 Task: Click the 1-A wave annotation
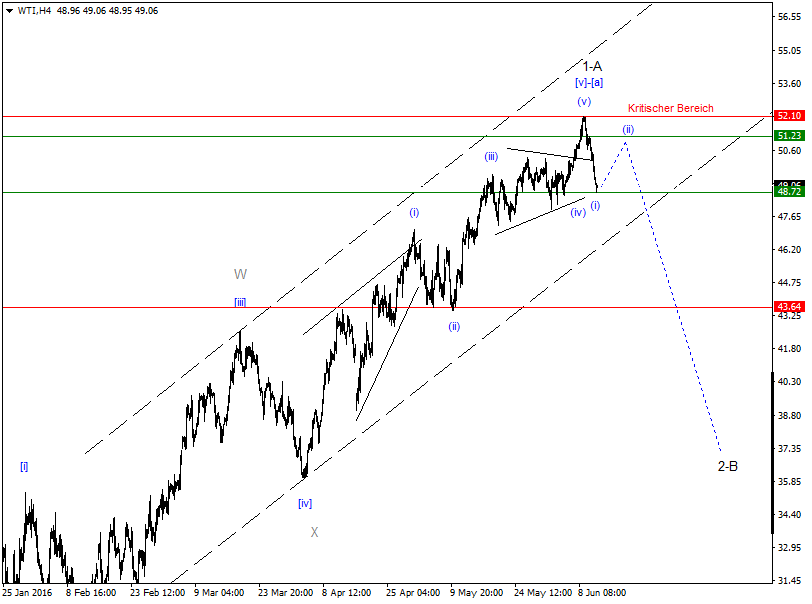pyautogui.click(x=592, y=64)
